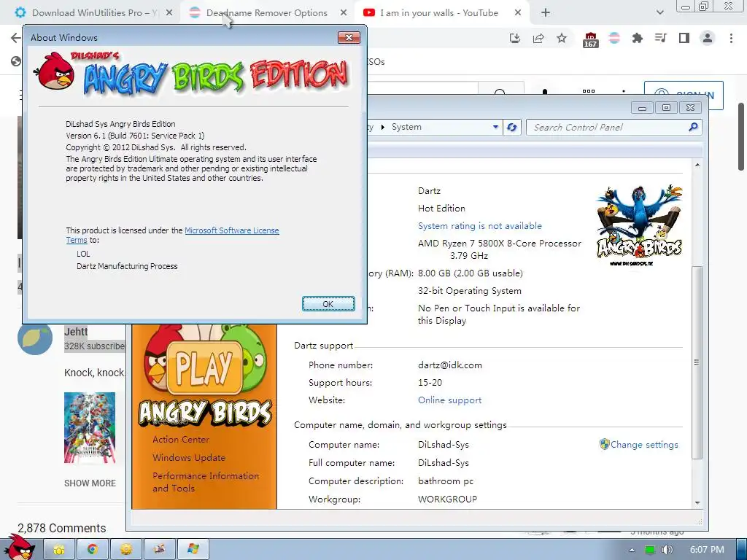Click the 6:07 PM taskbar clock
Screen dimensions: 747x560
tap(707, 550)
